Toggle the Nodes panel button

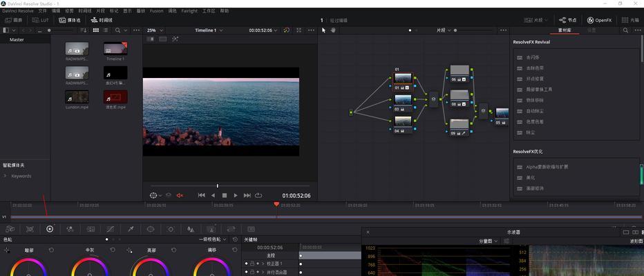pos(567,20)
